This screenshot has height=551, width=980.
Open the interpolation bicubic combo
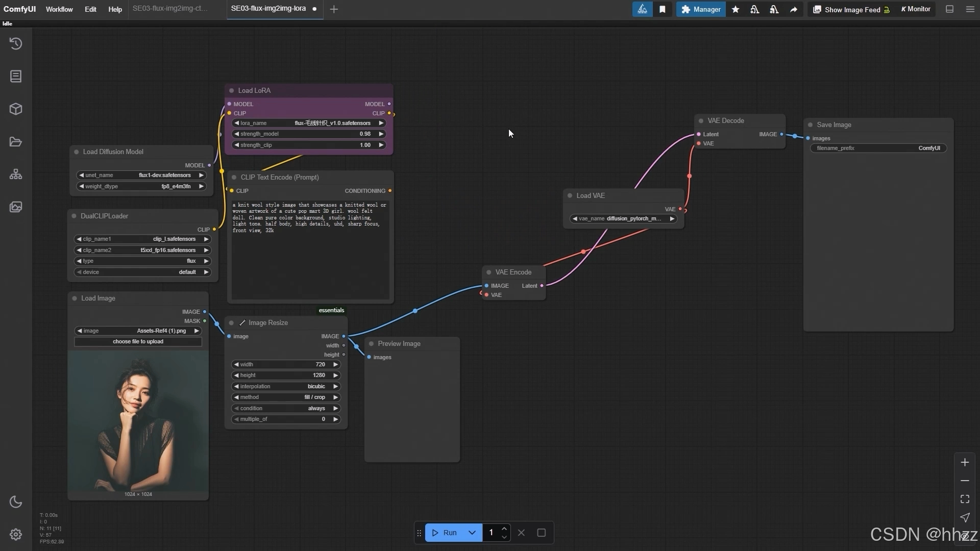click(286, 386)
